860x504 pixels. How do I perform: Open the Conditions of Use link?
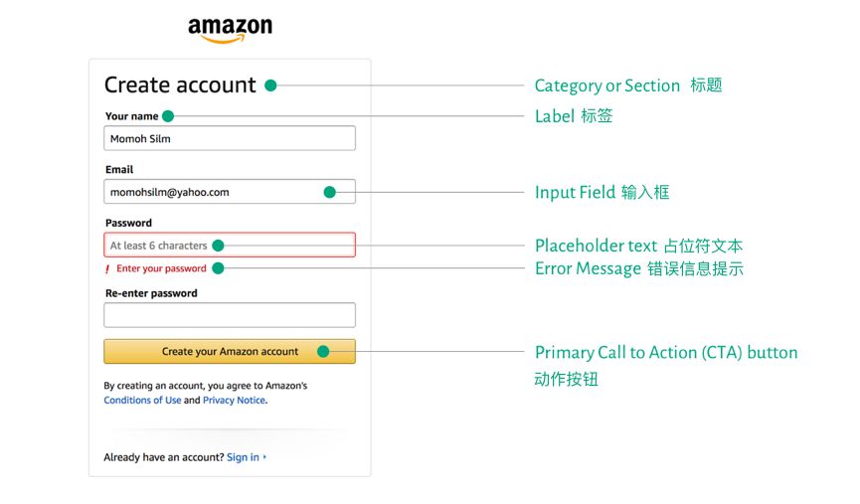(x=142, y=401)
